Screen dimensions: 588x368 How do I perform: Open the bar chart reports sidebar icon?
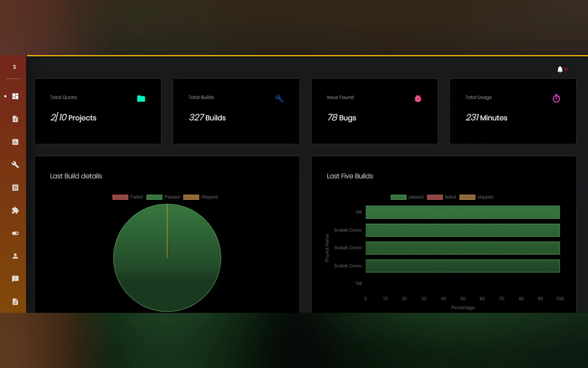click(15, 142)
